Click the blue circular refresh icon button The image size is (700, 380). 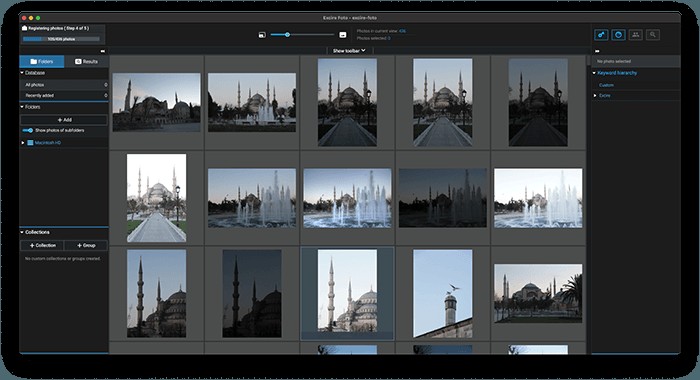pos(618,35)
